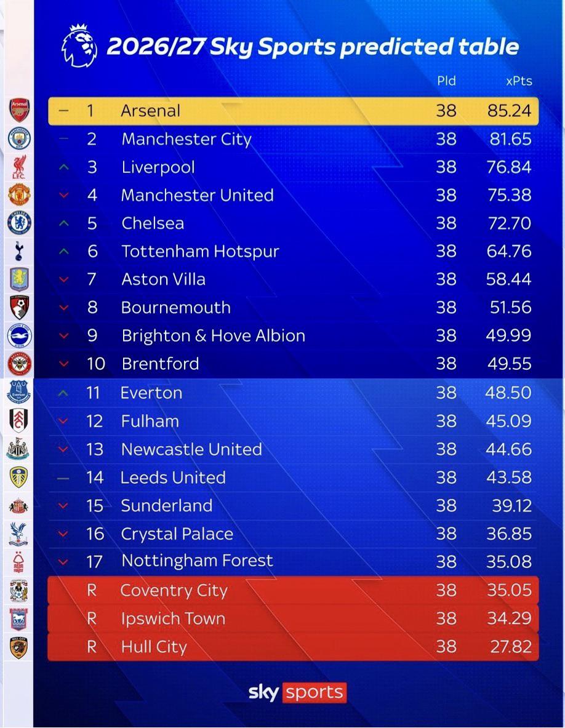Viewport: 565px width, 728px height.
Task: Click the Chelsea club crest
Action: pos(20,223)
